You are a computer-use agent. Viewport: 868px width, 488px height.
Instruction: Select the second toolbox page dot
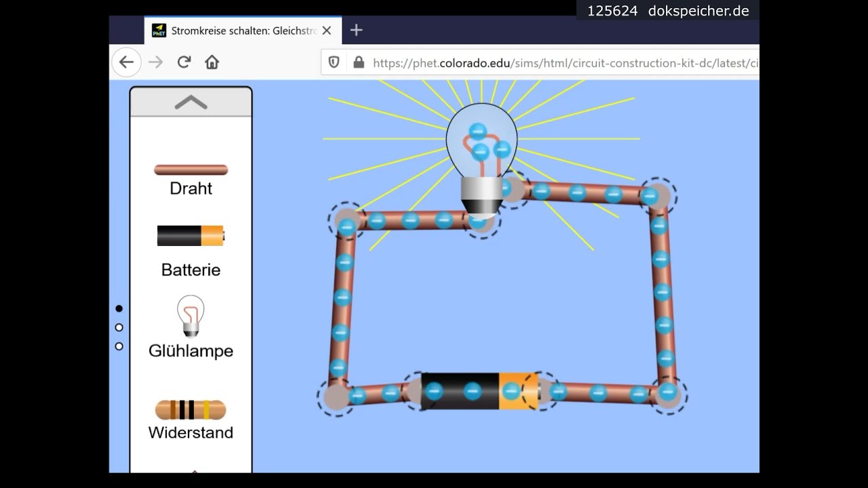pyautogui.click(x=119, y=327)
